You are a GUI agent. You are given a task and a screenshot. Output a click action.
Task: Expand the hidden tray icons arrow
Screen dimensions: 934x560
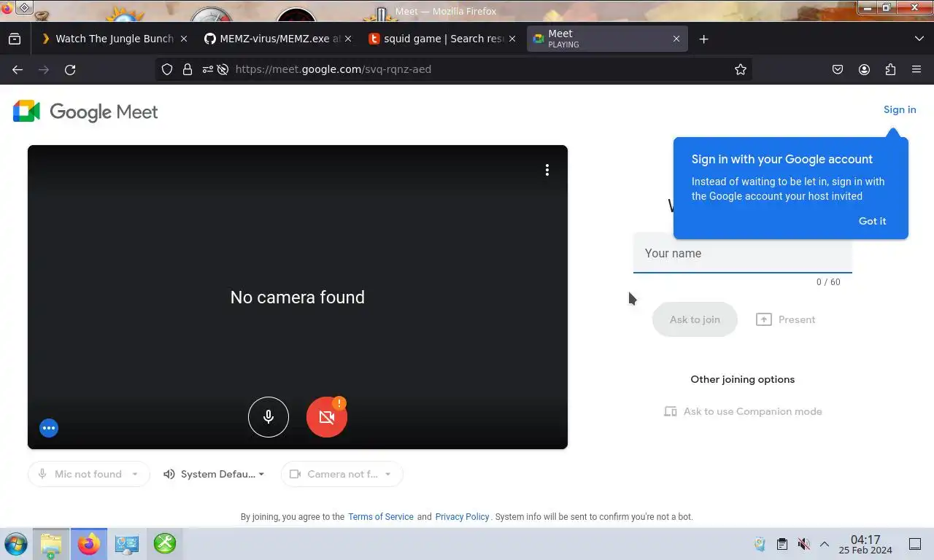[824, 544]
